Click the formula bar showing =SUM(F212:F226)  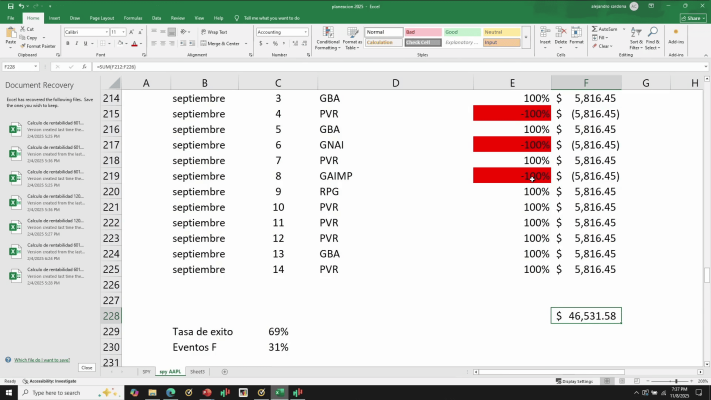point(300,64)
